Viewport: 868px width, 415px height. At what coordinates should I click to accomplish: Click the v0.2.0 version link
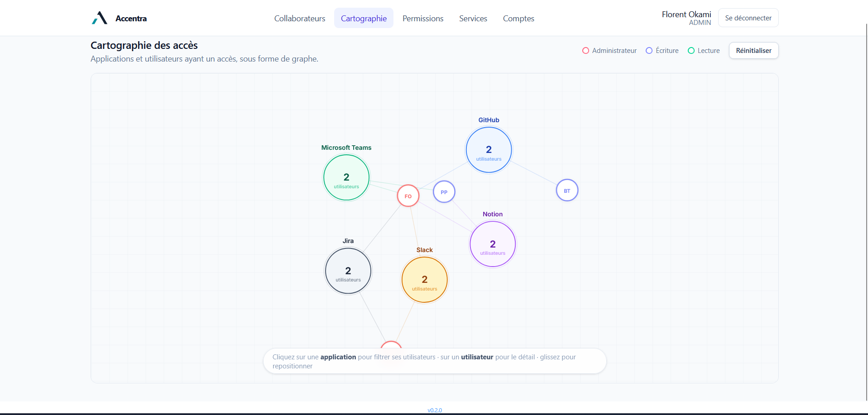(x=435, y=410)
